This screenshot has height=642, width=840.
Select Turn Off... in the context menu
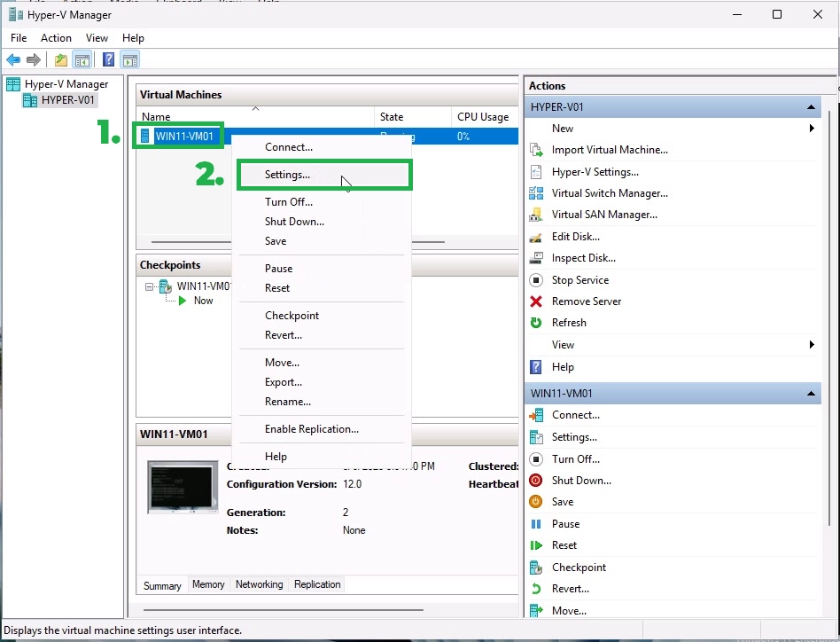click(322, 202)
